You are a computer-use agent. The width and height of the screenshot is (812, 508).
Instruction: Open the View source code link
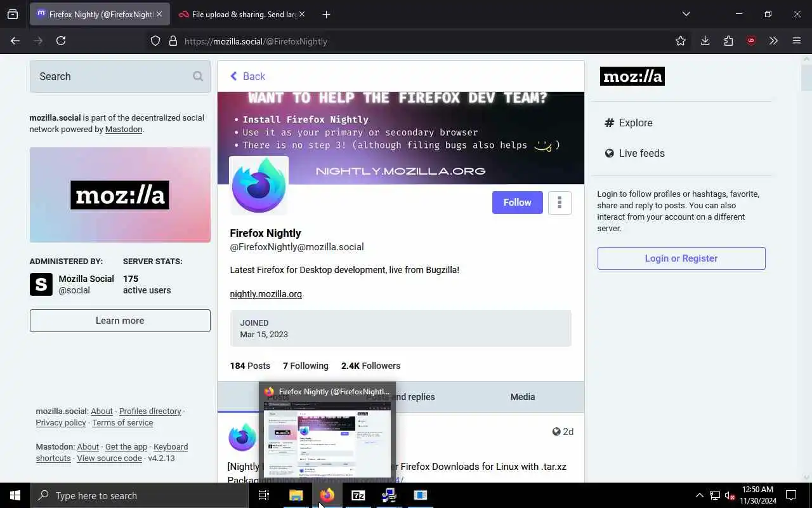tap(109, 458)
